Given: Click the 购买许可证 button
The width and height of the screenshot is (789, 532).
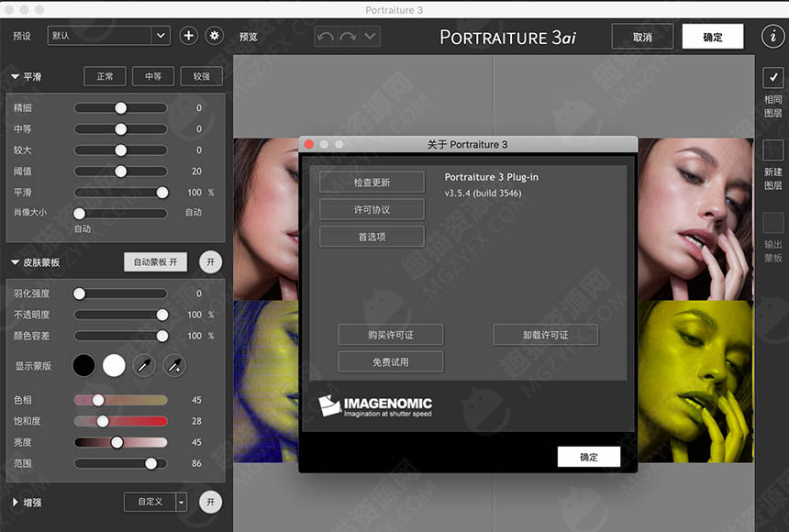Looking at the screenshot, I should coord(391,335).
